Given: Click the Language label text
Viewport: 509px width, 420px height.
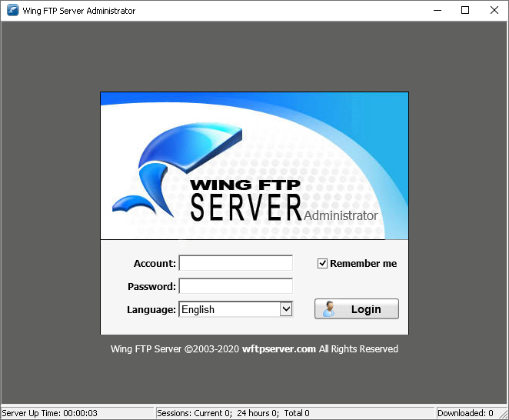Looking at the screenshot, I should 151,310.
